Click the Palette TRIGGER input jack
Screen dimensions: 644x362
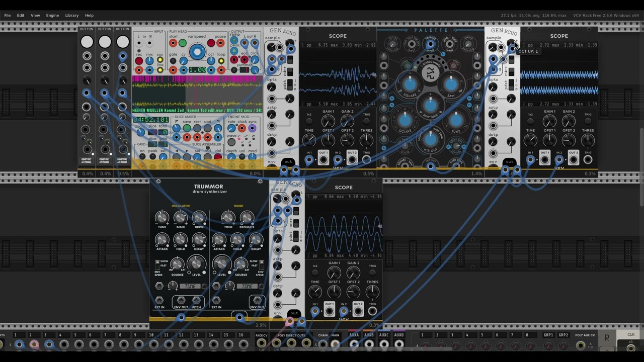431,44
